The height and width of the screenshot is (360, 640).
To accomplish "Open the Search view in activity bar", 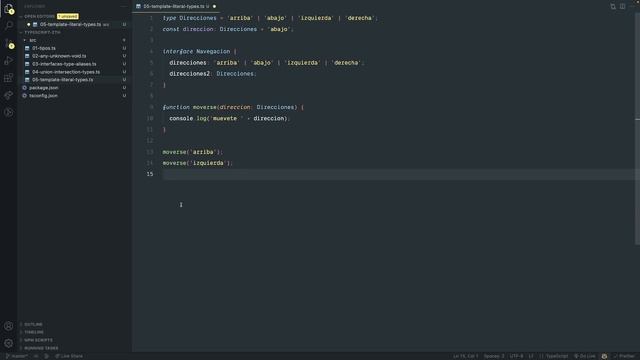I will [8, 25].
